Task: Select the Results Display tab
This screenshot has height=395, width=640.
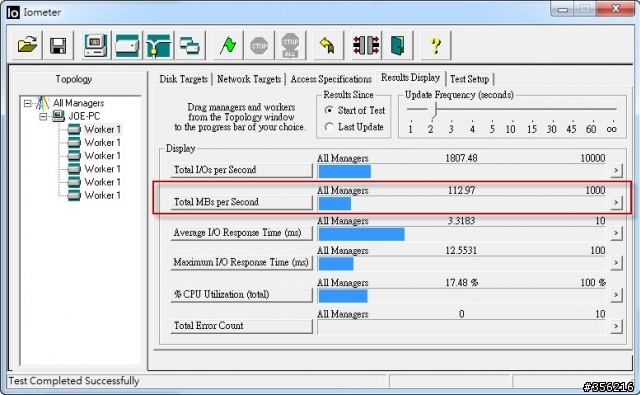Action: pyautogui.click(x=411, y=78)
